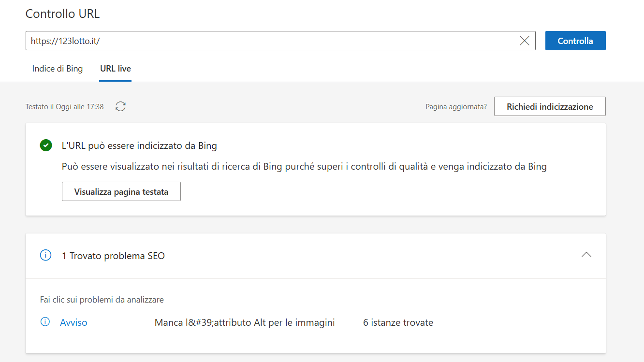Click the 'Testato il Oggi alle 17:38' timestamp
644x362 pixels.
tap(64, 107)
